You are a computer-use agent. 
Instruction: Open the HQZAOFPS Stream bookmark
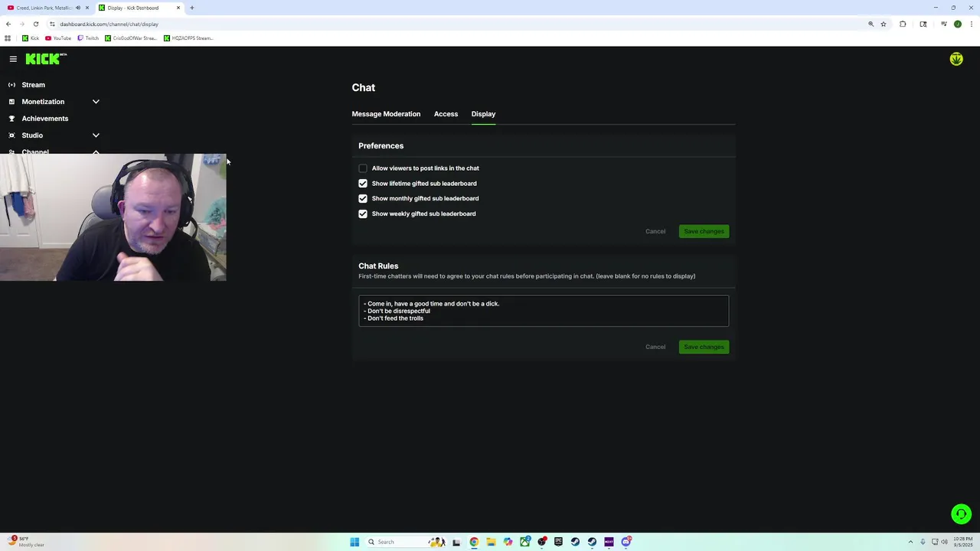pos(188,38)
